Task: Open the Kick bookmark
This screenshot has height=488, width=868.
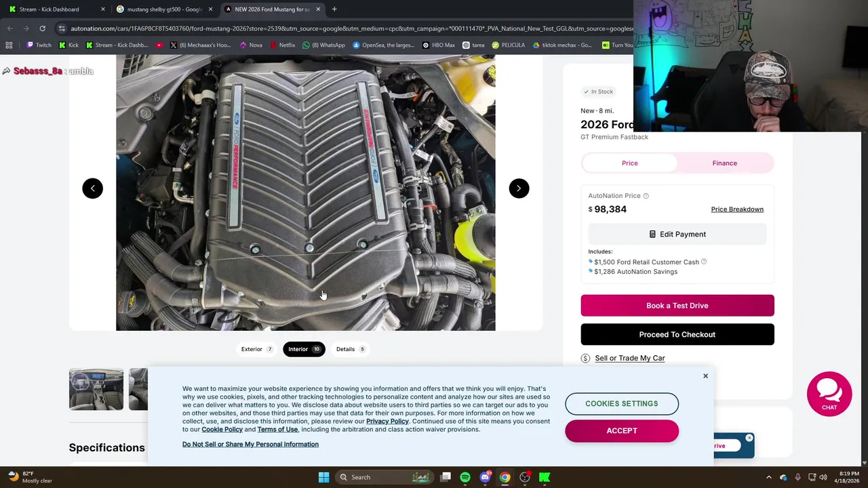Action: click(68, 45)
